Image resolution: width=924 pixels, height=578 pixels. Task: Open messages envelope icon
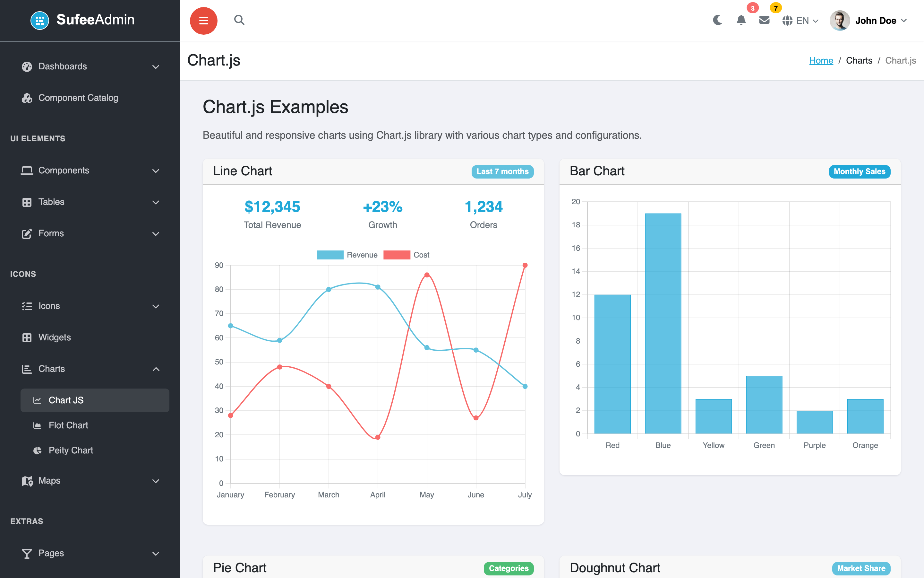pos(765,20)
